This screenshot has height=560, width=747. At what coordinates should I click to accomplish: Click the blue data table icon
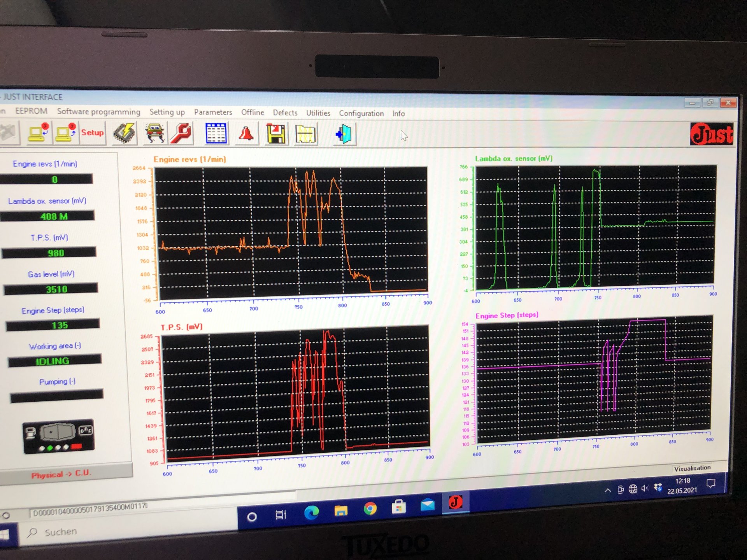click(x=216, y=134)
